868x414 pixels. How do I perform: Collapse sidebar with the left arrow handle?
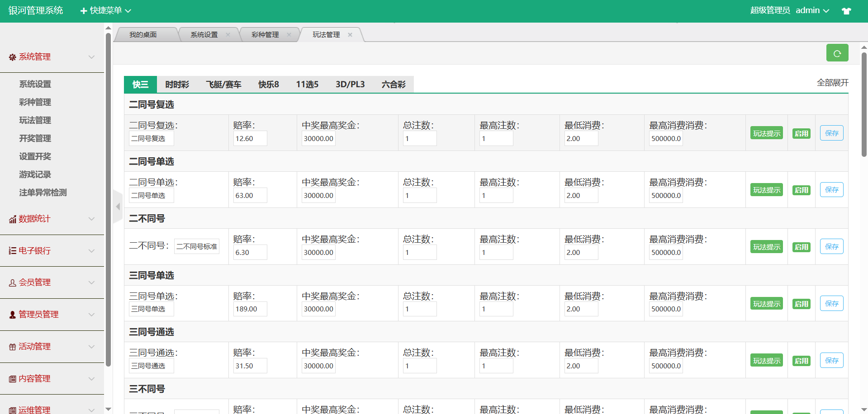(118, 207)
